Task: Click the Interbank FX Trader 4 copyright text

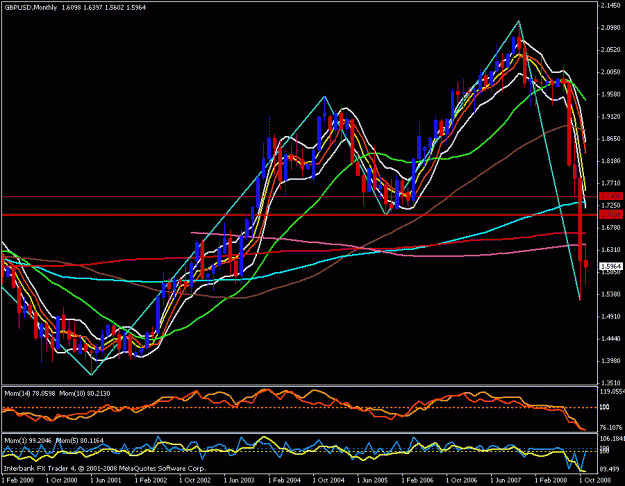Action: point(105,468)
